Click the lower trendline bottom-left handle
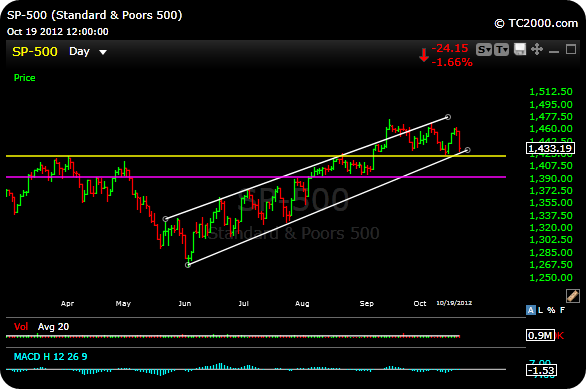 (x=188, y=265)
